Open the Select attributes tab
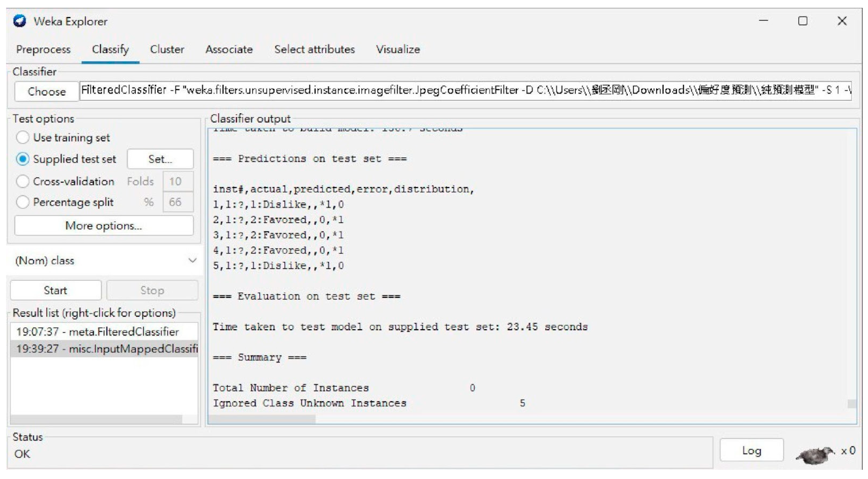The width and height of the screenshot is (868, 479). pos(314,49)
